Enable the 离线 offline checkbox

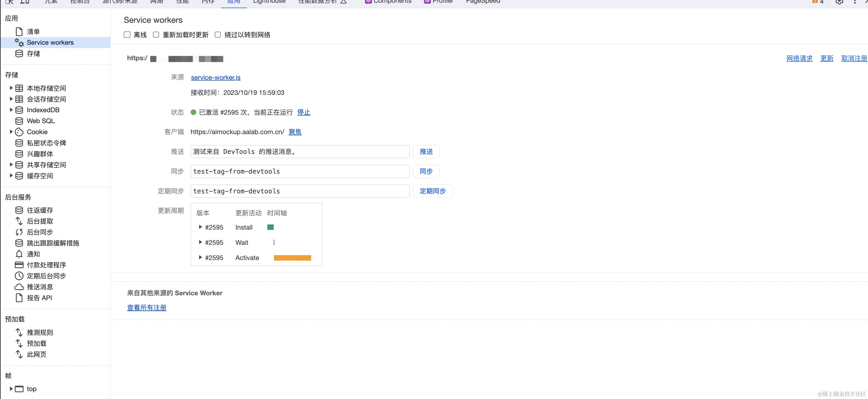pyautogui.click(x=127, y=35)
